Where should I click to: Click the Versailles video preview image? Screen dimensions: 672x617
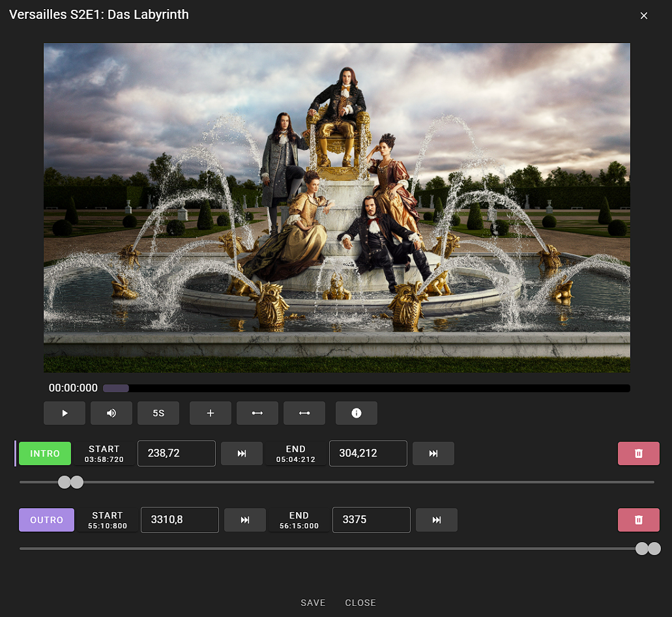337,207
